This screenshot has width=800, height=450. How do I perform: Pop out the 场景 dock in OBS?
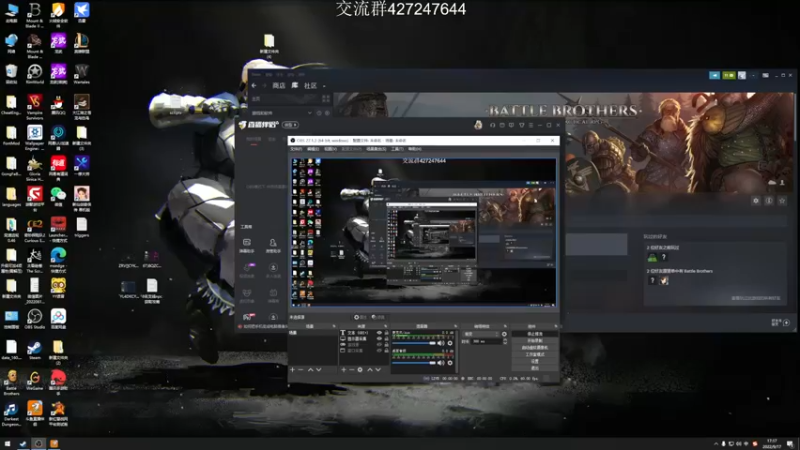tap(334, 326)
